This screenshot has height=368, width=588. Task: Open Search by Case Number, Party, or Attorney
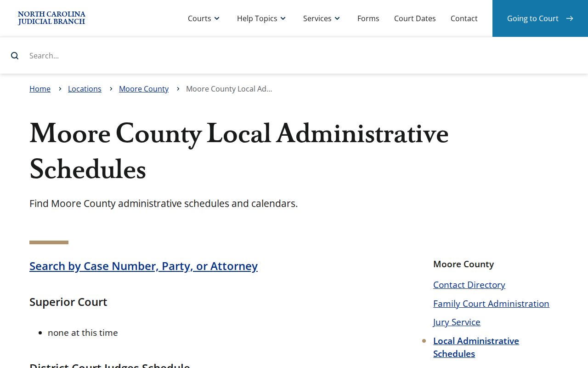(143, 266)
